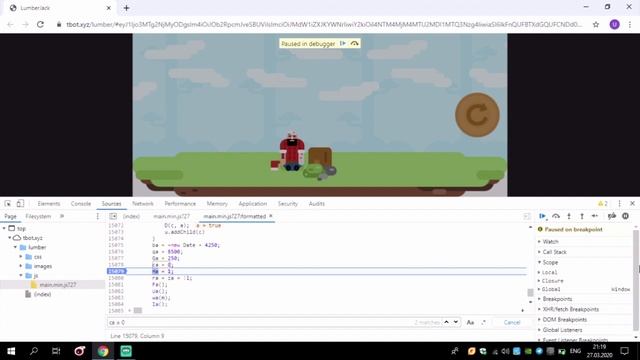Expand the Call Stack section
Image resolution: width=640 pixels, height=360 pixels.
[x=554, y=252]
